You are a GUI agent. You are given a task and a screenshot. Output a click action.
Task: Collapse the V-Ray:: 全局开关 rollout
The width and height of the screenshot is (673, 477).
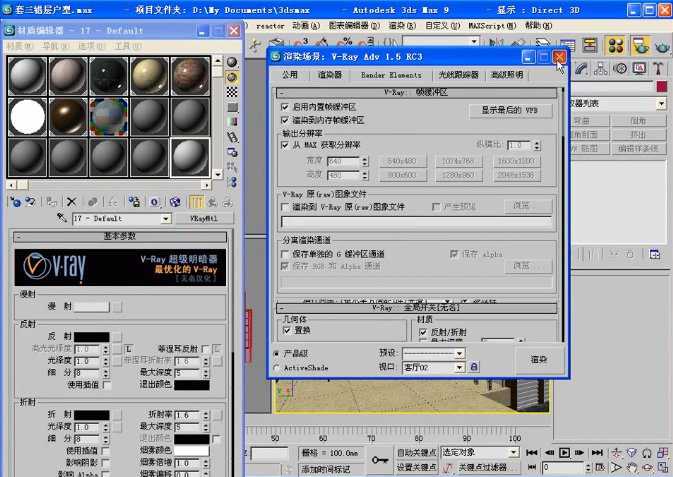point(417,308)
